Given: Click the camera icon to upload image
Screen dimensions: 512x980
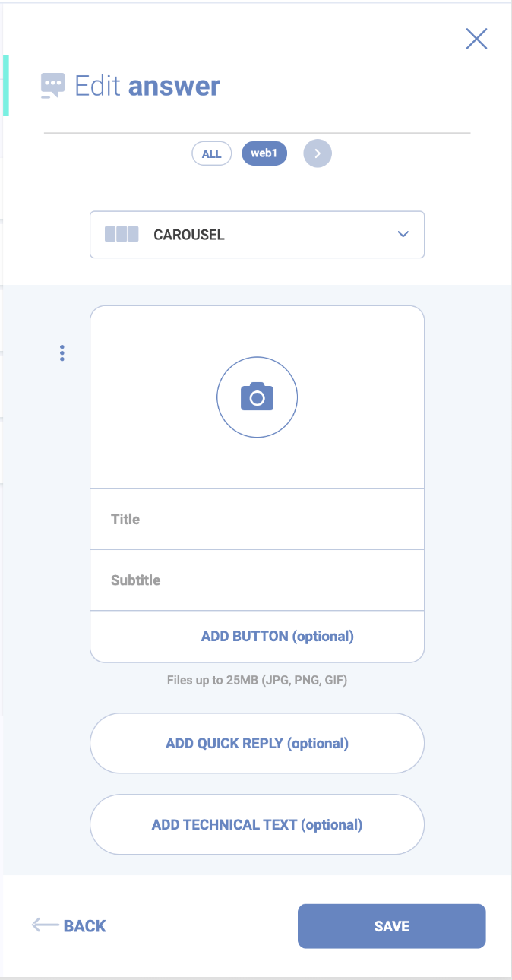Looking at the screenshot, I should (257, 397).
